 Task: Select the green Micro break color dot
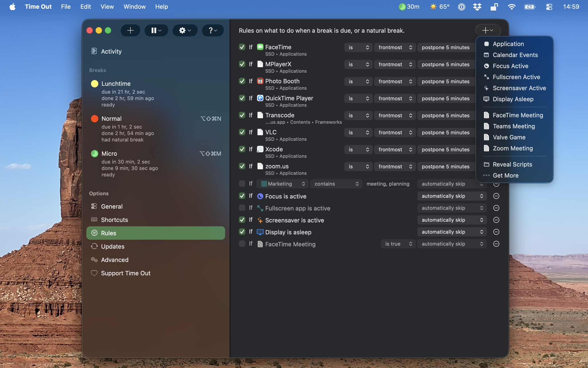[x=94, y=154]
